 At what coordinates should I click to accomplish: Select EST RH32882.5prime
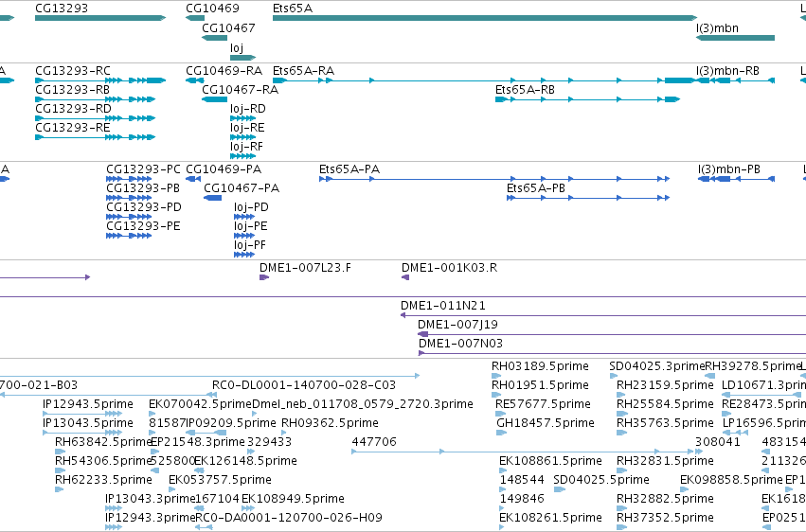click(621, 509)
